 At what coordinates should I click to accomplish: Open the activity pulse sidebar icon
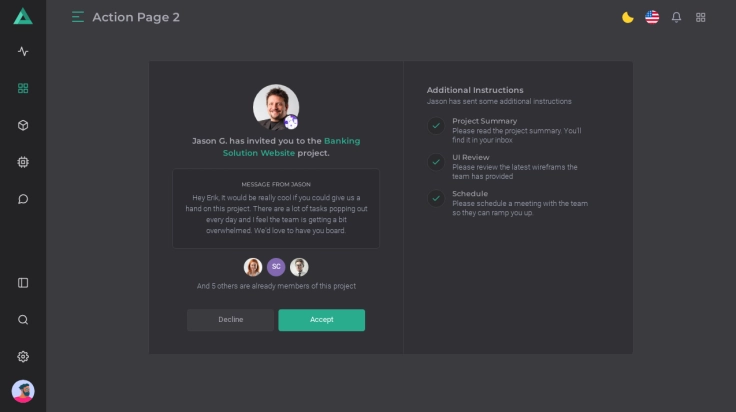pyautogui.click(x=23, y=51)
